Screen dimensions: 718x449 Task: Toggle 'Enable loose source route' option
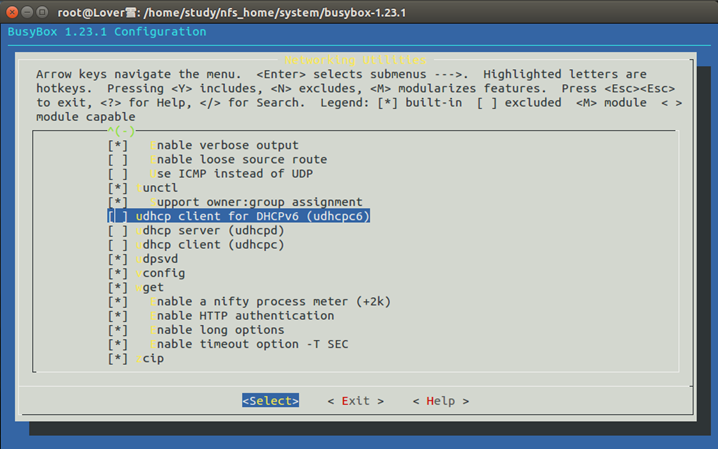pyautogui.click(x=118, y=159)
